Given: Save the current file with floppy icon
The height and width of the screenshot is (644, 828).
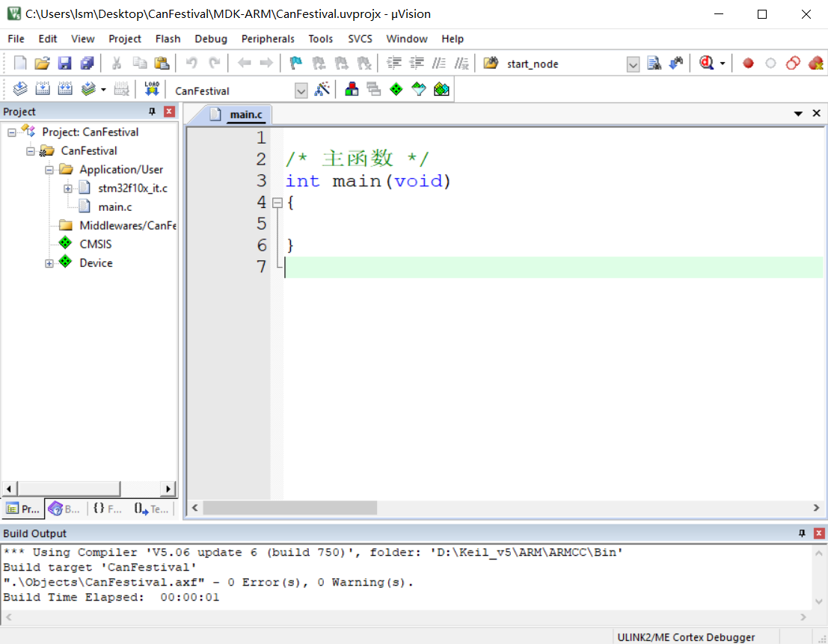Looking at the screenshot, I should tap(64, 64).
